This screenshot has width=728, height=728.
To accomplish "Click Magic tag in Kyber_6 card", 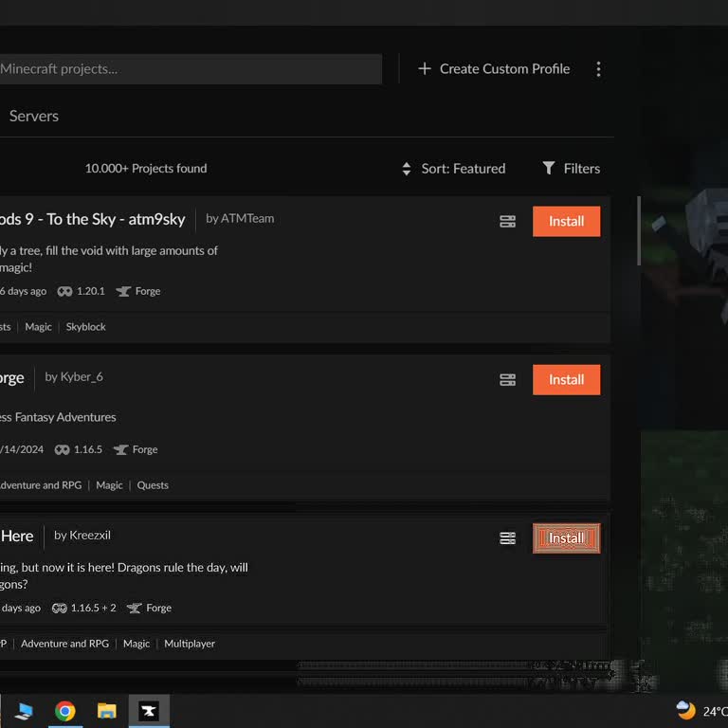I will 109,485.
